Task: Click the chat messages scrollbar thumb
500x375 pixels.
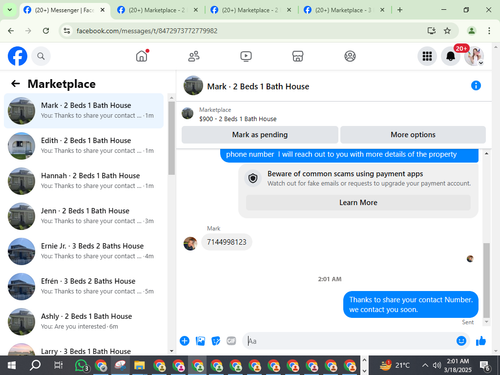Action: pos(487,280)
